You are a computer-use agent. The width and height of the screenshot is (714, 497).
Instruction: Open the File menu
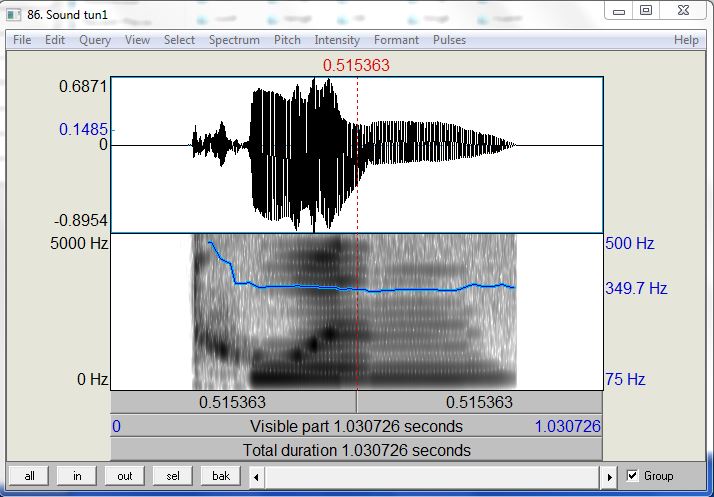22,40
